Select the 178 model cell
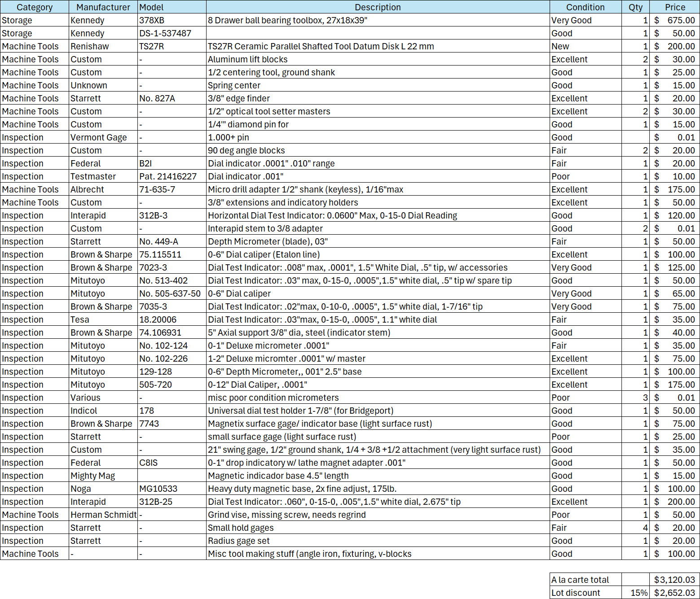The image size is (700, 599). click(x=172, y=411)
